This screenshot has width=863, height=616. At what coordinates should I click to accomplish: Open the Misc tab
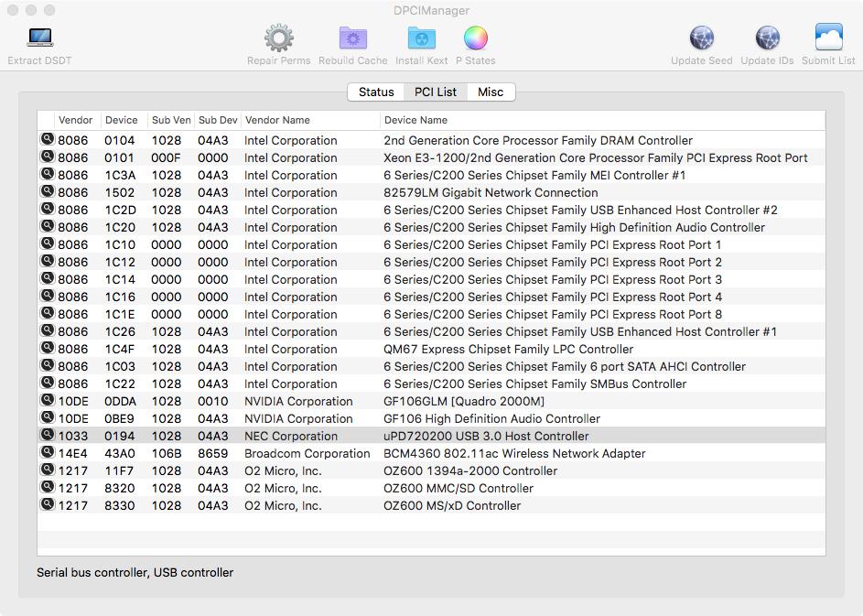click(x=491, y=92)
